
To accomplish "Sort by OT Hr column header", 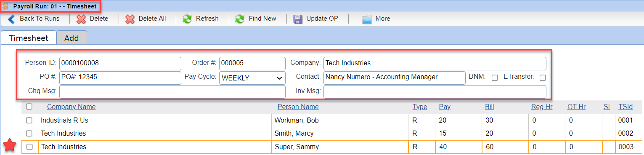I will coord(576,107).
